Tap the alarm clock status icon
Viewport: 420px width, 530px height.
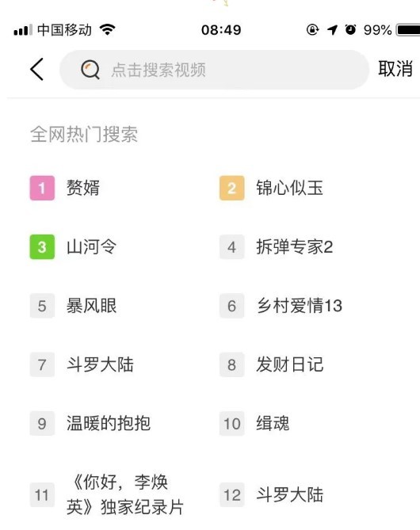pos(350,30)
